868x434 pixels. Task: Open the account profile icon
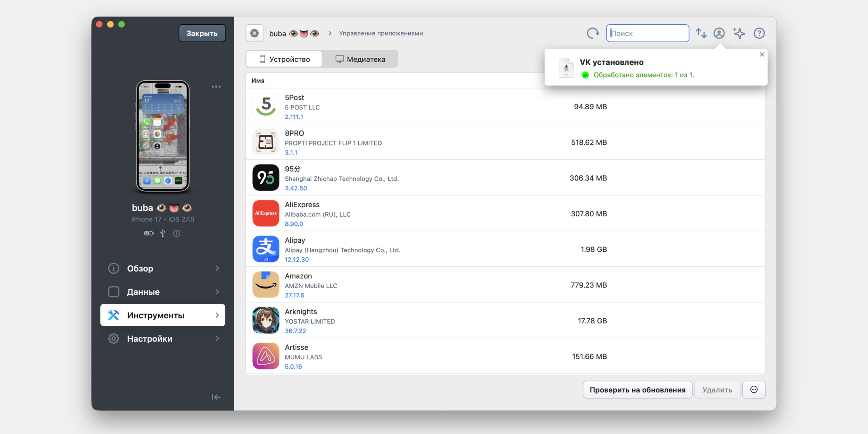click(719, 33)
